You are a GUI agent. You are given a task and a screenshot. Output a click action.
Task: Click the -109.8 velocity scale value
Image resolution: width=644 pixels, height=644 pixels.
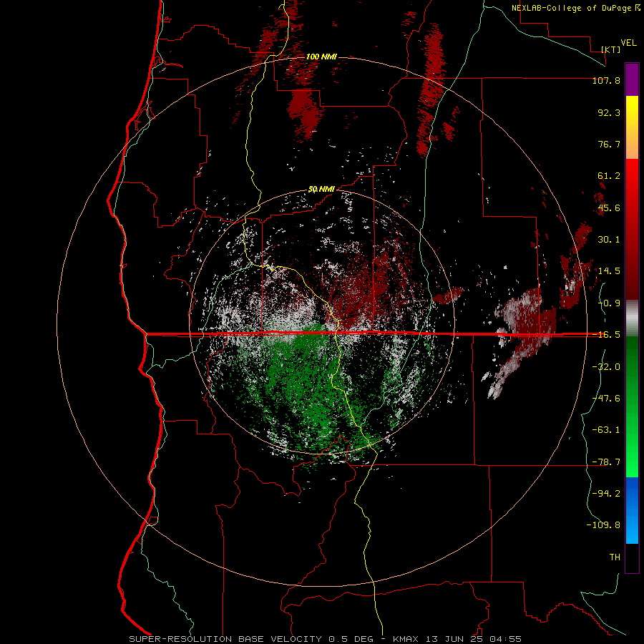click(x=603, y=525)
